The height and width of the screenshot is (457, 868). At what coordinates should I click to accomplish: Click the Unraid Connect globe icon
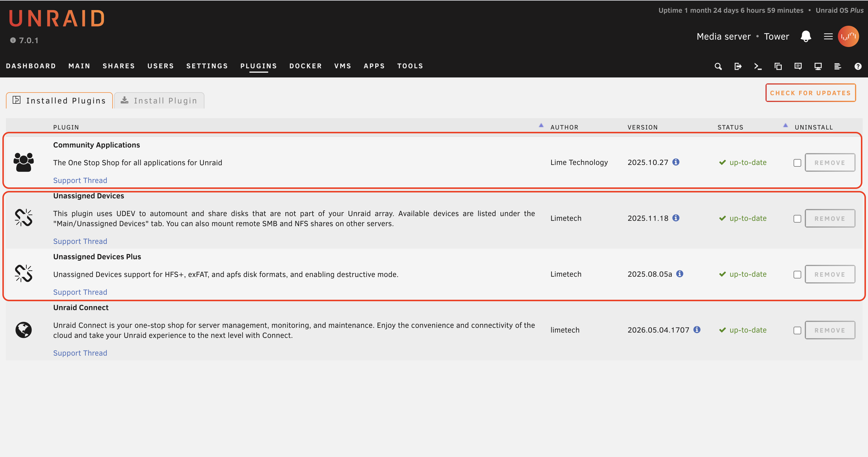click(24, 330)
